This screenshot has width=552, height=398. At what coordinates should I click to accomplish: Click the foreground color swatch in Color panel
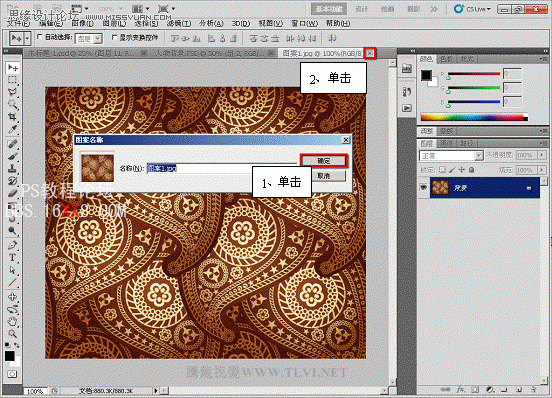pyautogui.click(x=426, y=75)
